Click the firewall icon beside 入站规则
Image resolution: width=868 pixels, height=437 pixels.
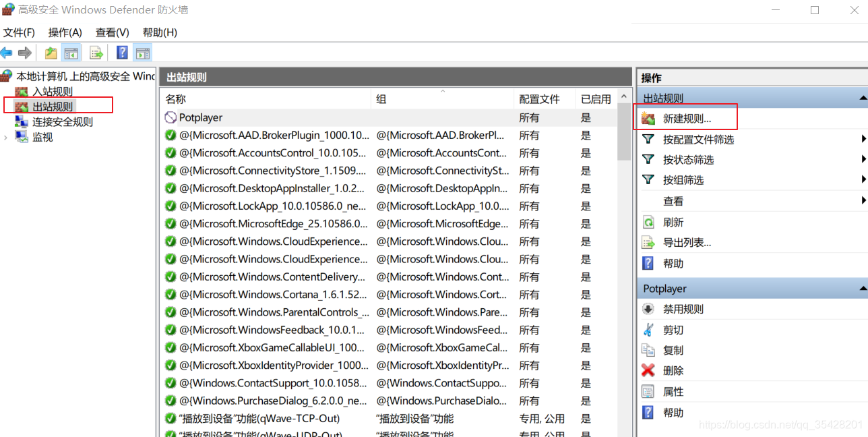(22, 91)
